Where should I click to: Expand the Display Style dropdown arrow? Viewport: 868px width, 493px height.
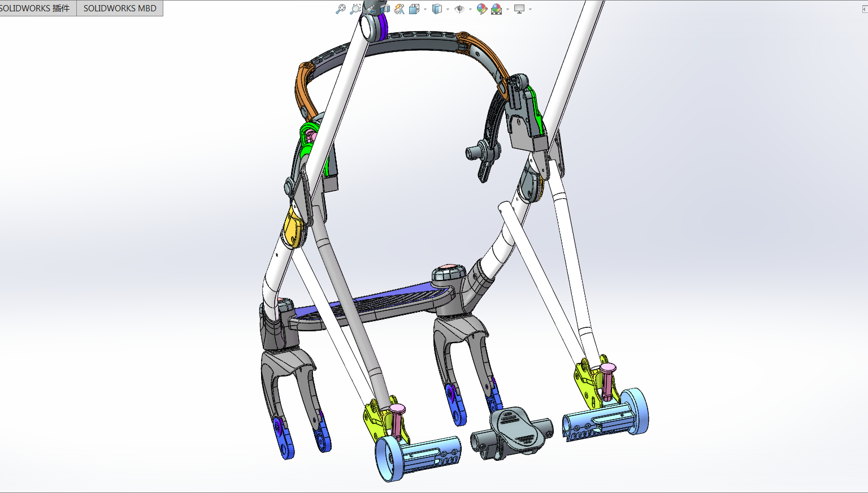[x=448, y=9]
